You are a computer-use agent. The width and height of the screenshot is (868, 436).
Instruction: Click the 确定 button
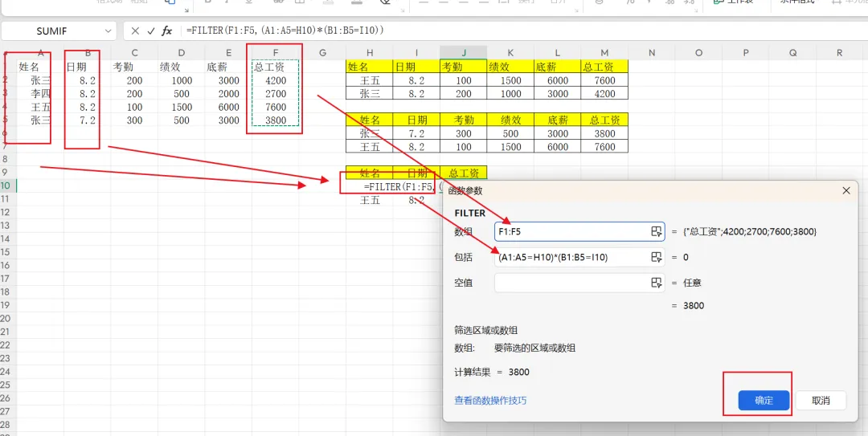tap(764, 401)
